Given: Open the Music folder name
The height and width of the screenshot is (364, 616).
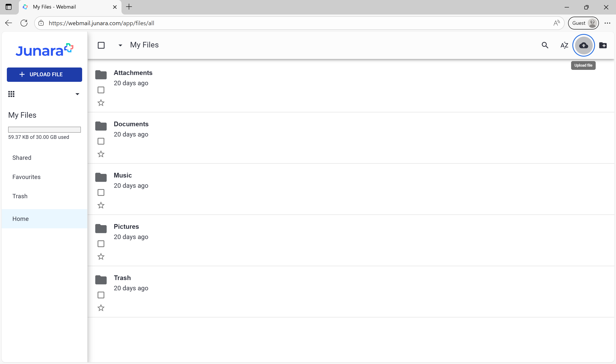Looking at the screenshot, I should 123,175.
